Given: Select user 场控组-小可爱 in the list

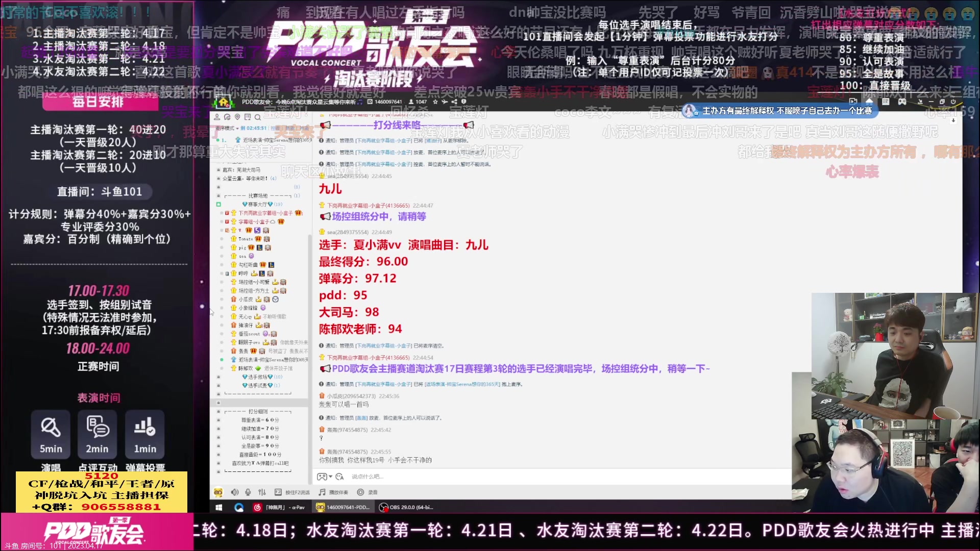Looking at the screenshot, I should 254,282.
